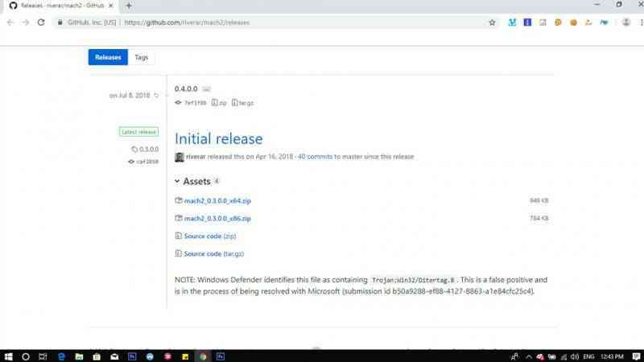Open the yellow sticky notes taskbar app
This screenshot has height=362, width=644.
click(185, 356)
